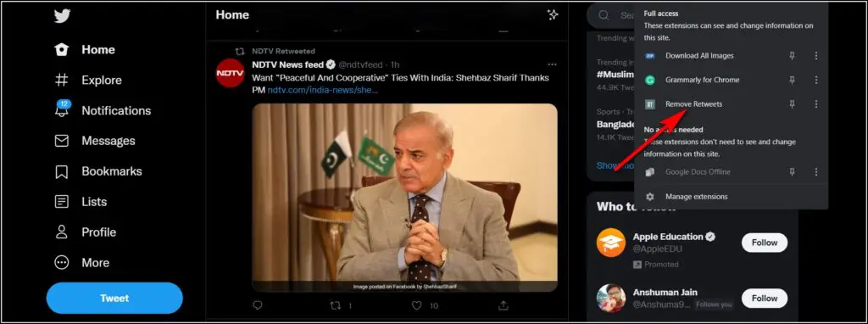Retweet the NDTV News feed post
Viewport: 868px width, 324px height.
(336, 305)
